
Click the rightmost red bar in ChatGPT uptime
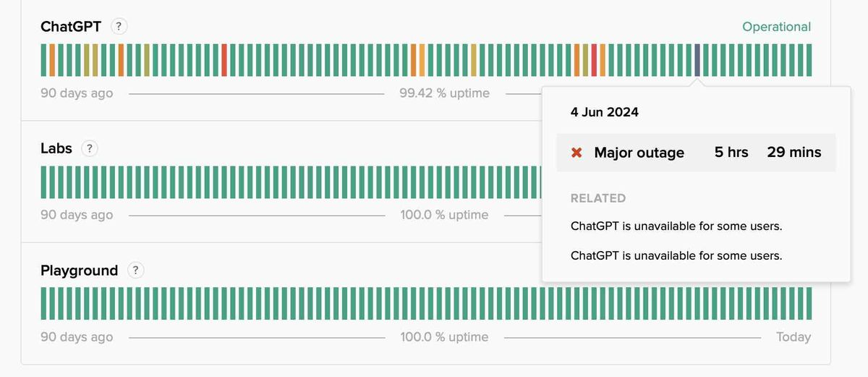coord(595,60)
